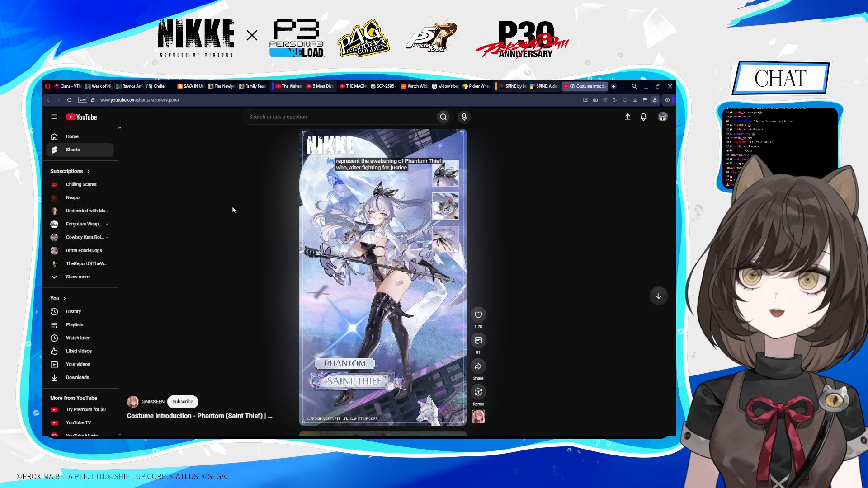Switch to the 'Clans - VTM' tab
868x488 pixels.
[68, 86]
